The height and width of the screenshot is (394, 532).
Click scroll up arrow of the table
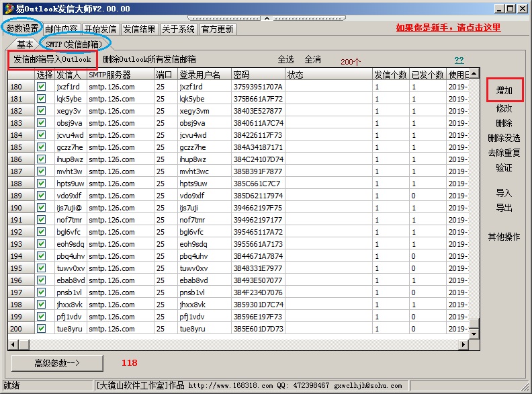[x=474, y=73]
